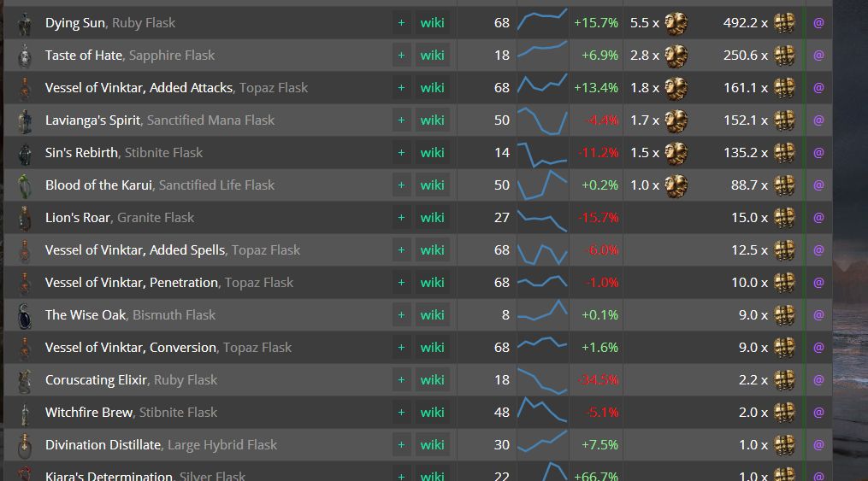Viewport: 868px width, 481px height.
Task: Click the Vessel of Vinktar, Added Spells sparkline
Action: tap(542, 250)
